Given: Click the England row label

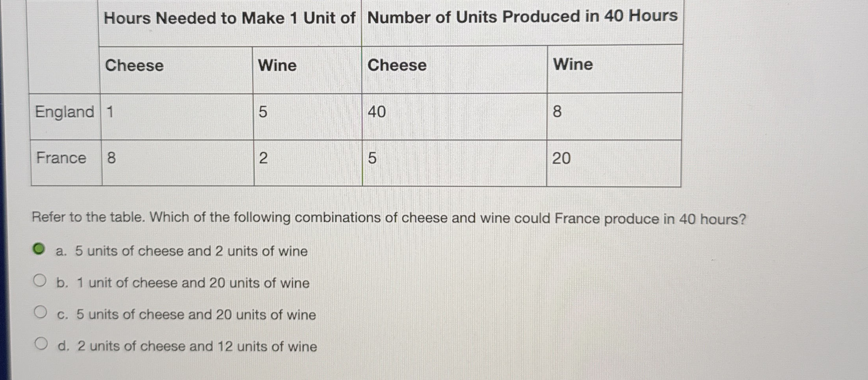Looking at the screenshot, I should pyautogui.click(x=64, y=112).
